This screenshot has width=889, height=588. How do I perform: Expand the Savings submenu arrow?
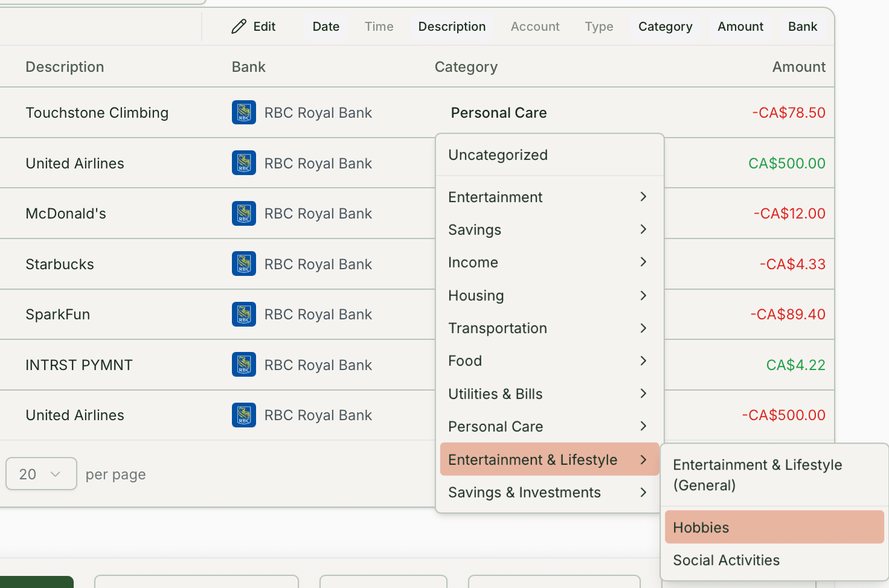tap(643, 229)
